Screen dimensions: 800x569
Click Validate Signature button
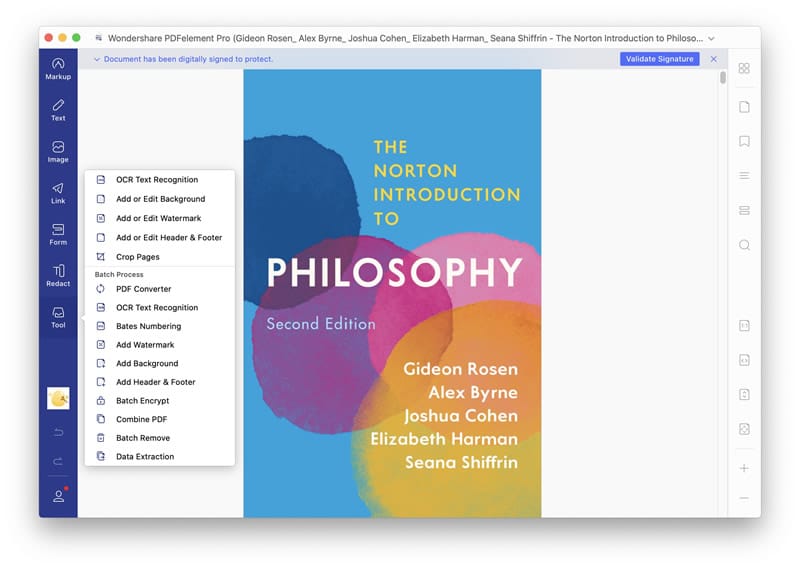click(659, 59)
